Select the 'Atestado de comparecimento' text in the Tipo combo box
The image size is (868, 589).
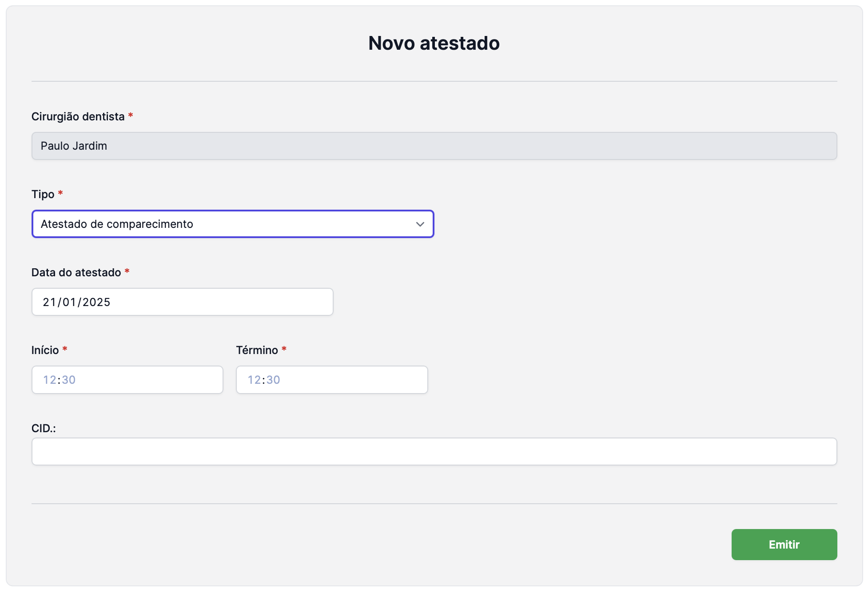tap(117, 224)
